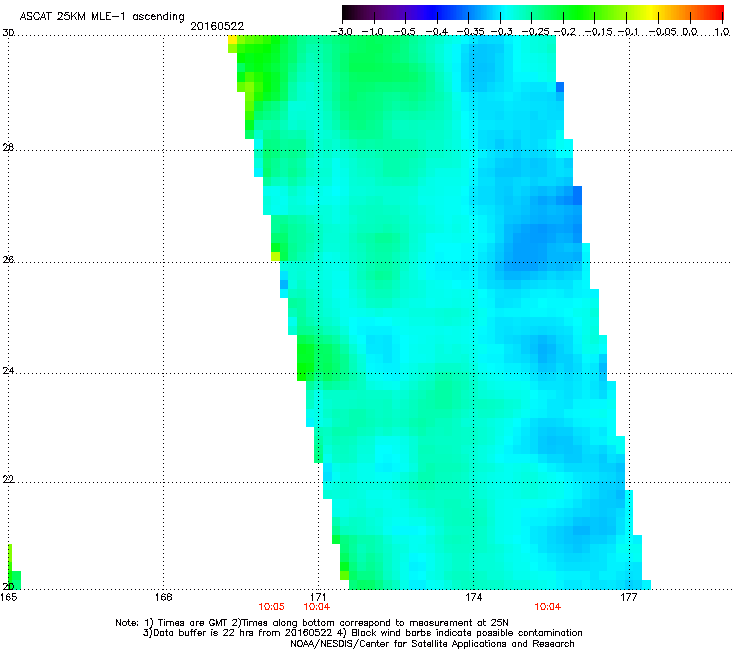
Task: Select the '-0.15' colorbar label
Action: point(599,32)
